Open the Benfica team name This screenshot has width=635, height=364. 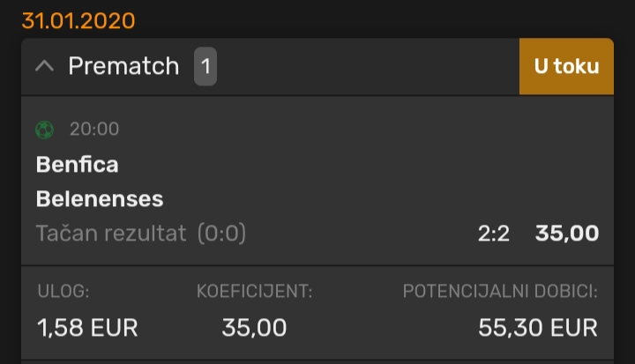tap(77, 165)
